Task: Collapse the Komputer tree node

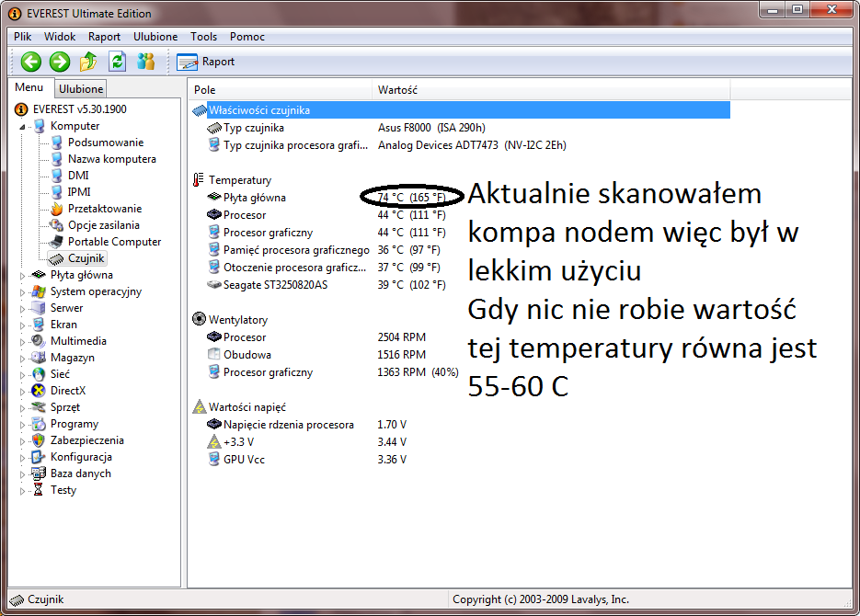Action: tap(22, 127)
